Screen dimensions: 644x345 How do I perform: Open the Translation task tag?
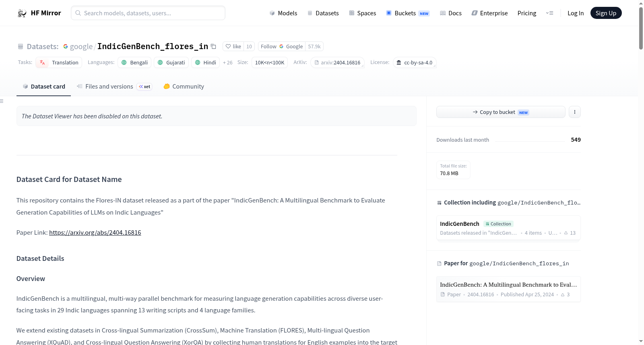(59, 62)
